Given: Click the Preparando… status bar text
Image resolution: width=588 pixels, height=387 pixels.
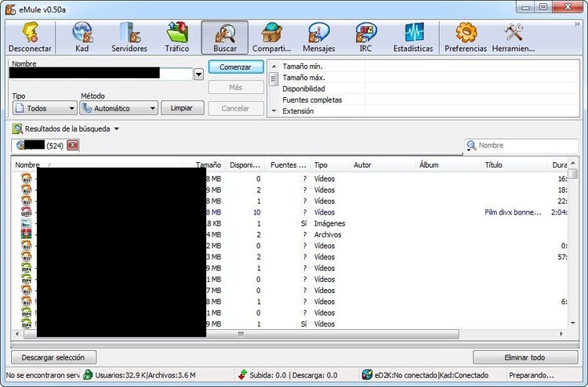Looking at the screenshot, I should [x=532, y=375].
